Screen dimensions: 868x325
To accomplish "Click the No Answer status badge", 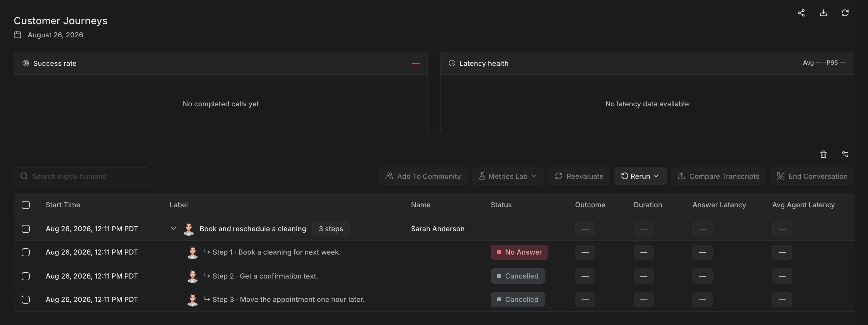I will tap(519, 252).
